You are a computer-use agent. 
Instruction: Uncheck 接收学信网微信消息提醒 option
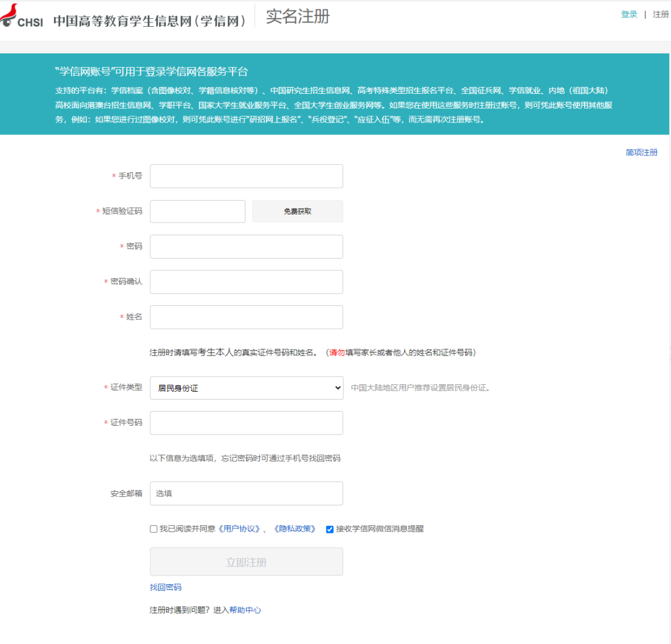point(329,528)
